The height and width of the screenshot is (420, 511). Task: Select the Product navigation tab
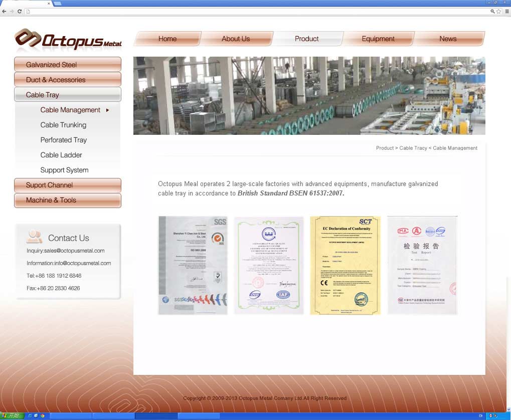(x=307, y=39)
